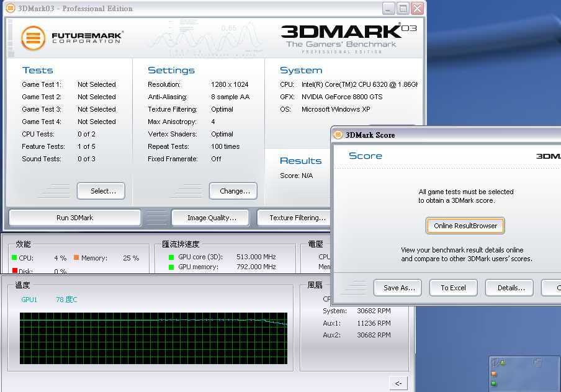Open the Image Quality... tool

(x=210, y=218)
